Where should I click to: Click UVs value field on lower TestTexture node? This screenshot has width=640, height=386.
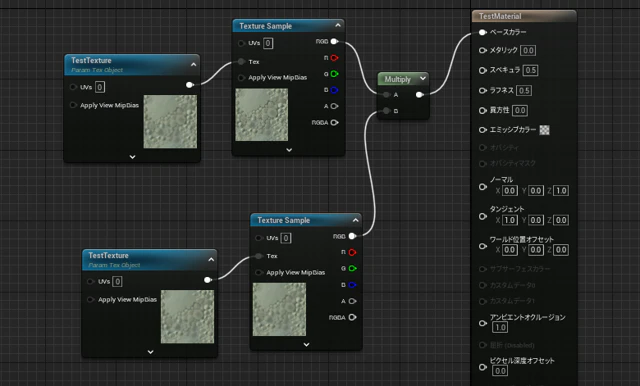(117, 282)
